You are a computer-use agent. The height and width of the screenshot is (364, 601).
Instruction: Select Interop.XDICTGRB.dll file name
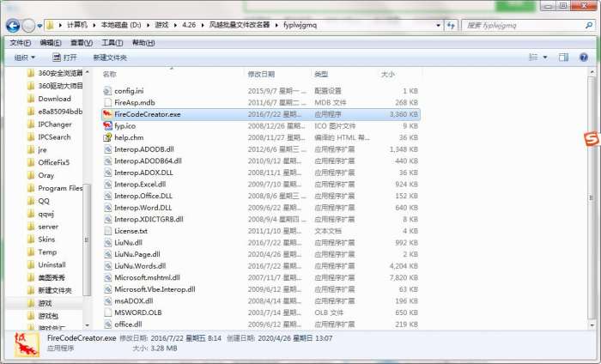click(149, 219)
